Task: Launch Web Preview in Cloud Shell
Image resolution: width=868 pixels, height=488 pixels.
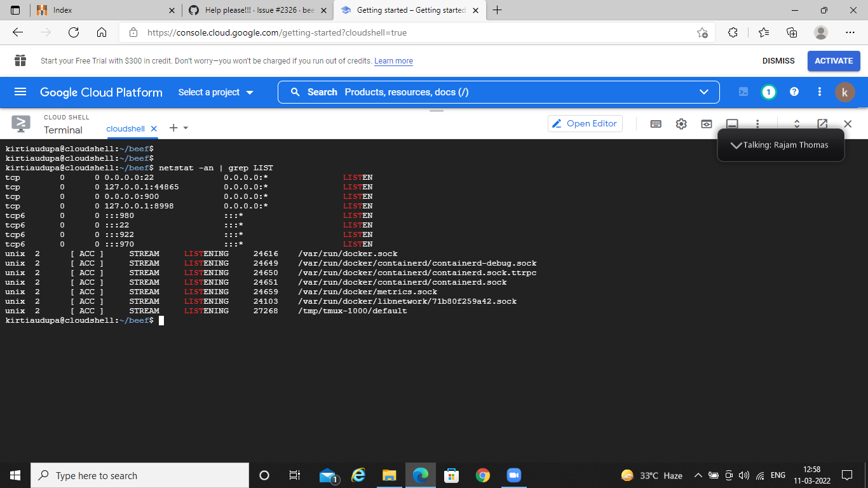Action: point(706,124)
